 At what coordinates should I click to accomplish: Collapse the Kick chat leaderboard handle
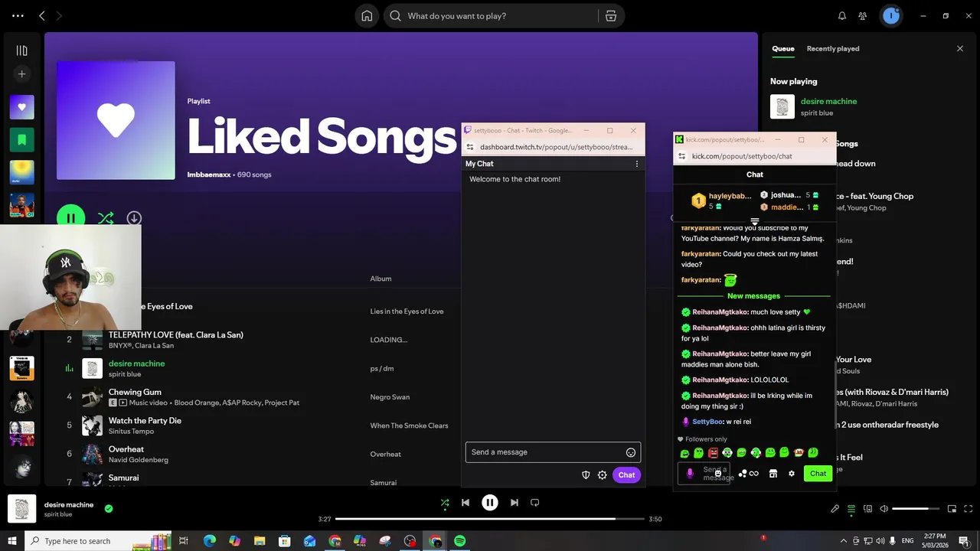[x=755, y=222]
